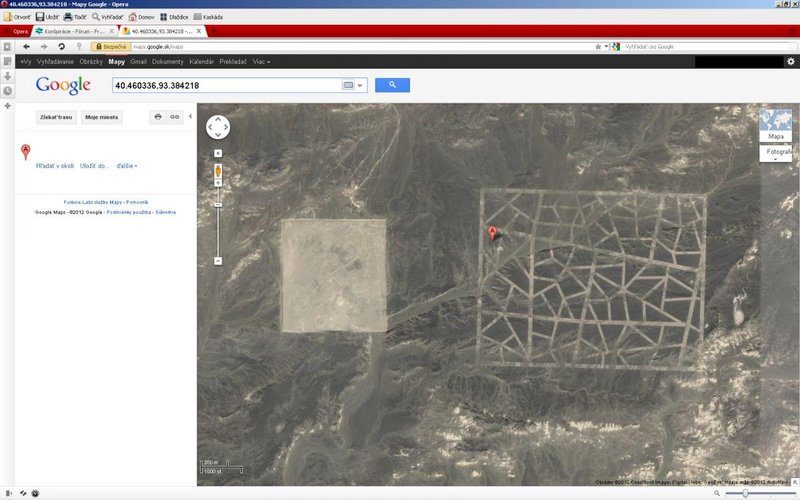
Task: Click the link-sharing chain icon
Action: [x=175, y=117]
